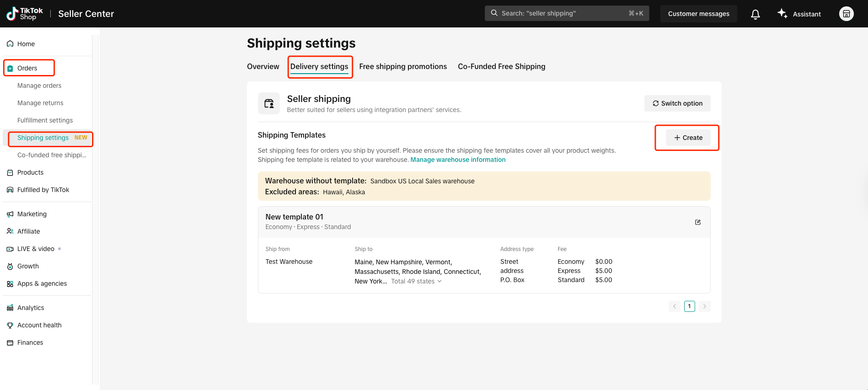Image resolution: width=868 pixels, height=390 pixels.
Task: Expand the Total 49 states list
Action: (416, 281)
